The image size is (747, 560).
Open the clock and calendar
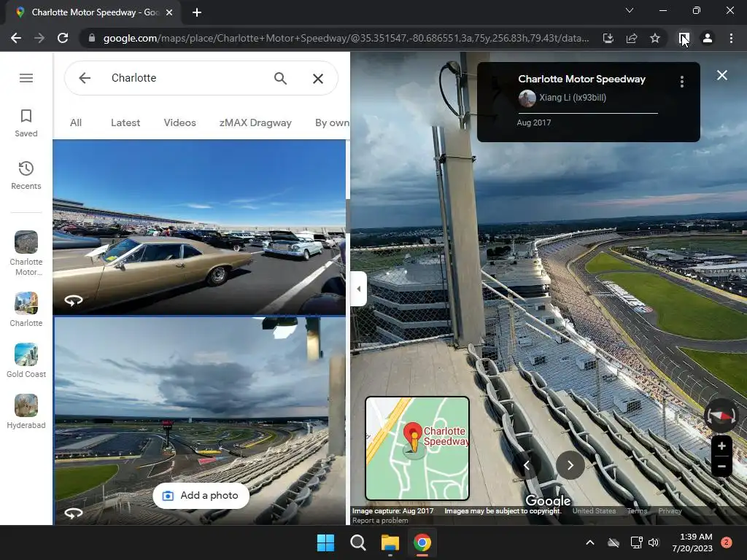692,542
